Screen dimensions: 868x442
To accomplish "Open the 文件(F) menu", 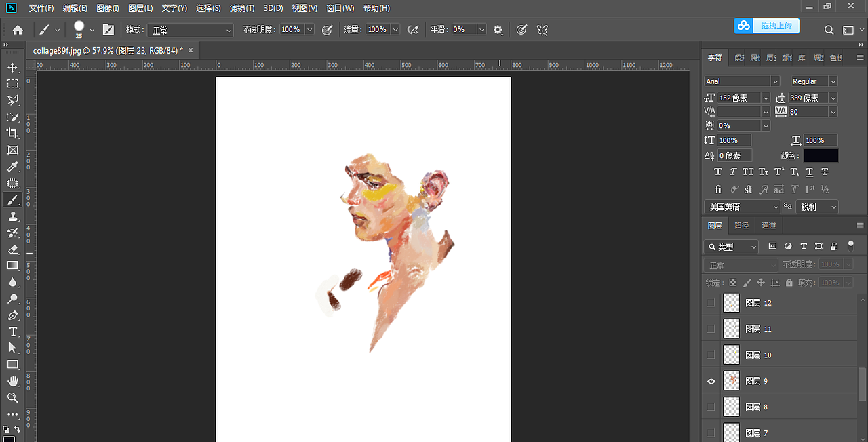I will [41, 8].
